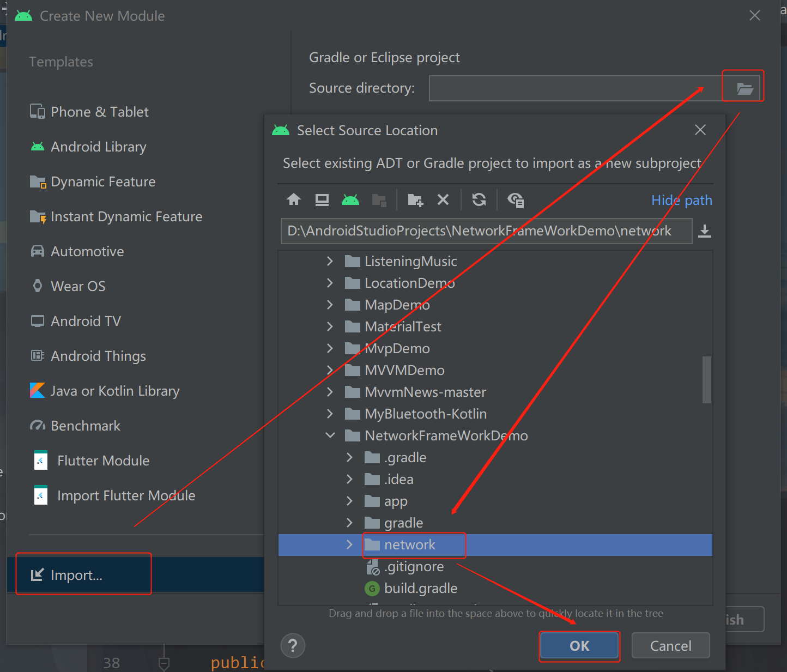Click the Project directory Android icon

point(350,199)
